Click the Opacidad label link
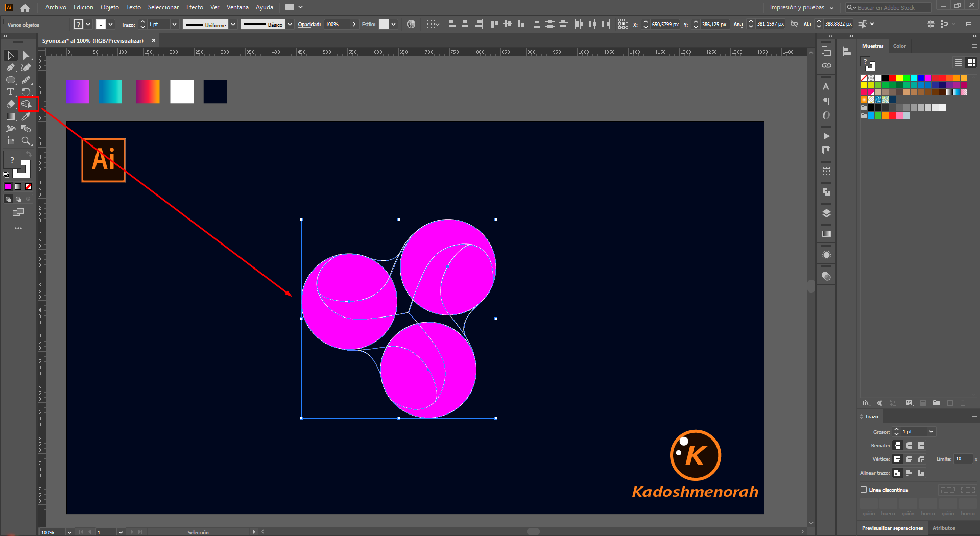This screenshot has width=980, height=536. coord(309,25)
